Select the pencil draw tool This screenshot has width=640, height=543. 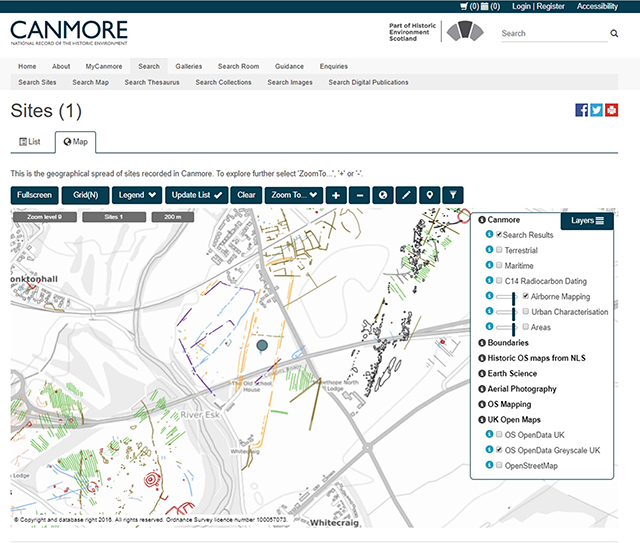pos(407,194)
